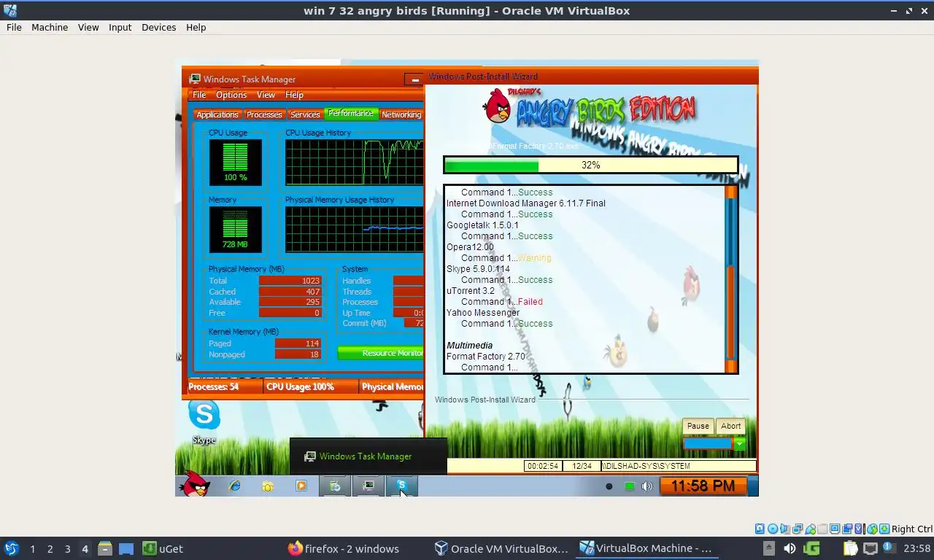
Task: Open the yellow folder icon in guest taskbar
Action: [268, 486]
